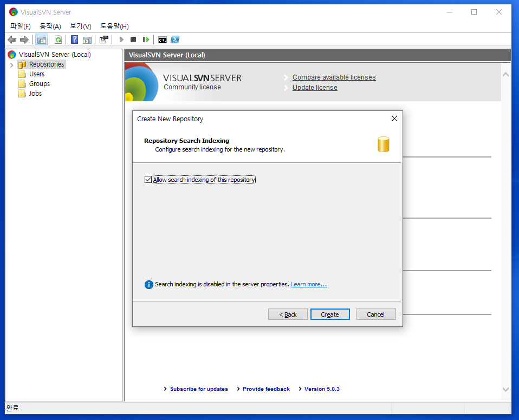Viewport: 519px width, 420px height.
Task: Open the Provide feedback link
Action: [x=266, y=389]
